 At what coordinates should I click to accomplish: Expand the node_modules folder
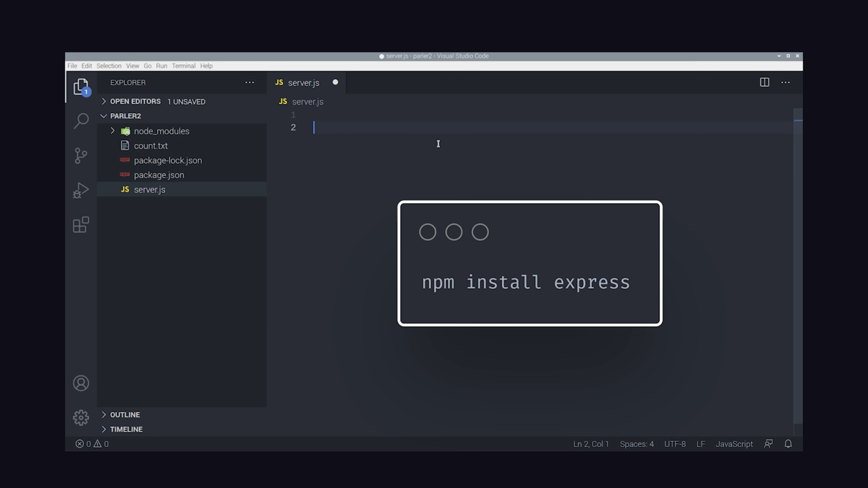tap(112, 131)
